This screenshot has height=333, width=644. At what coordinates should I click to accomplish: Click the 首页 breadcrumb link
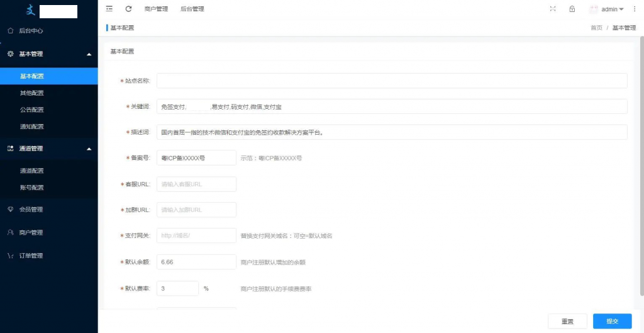coord(596,28)
